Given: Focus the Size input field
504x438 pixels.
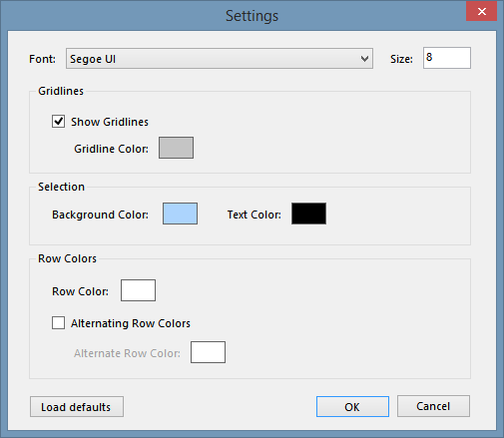Looking at the screenshot, I should click(x=447, y=58).
